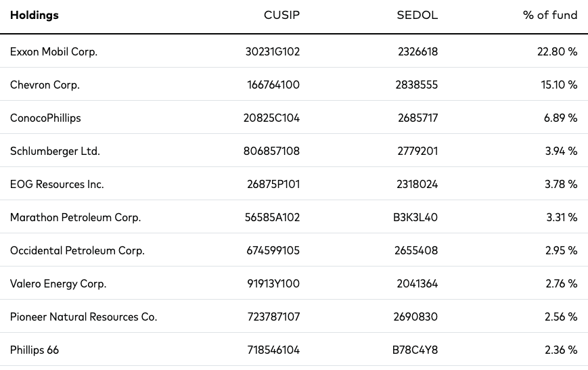Screen dimensions: 588x370
Task: Click ConocoPhillips CUSIP 20825C104
Action: pos(271,118)
